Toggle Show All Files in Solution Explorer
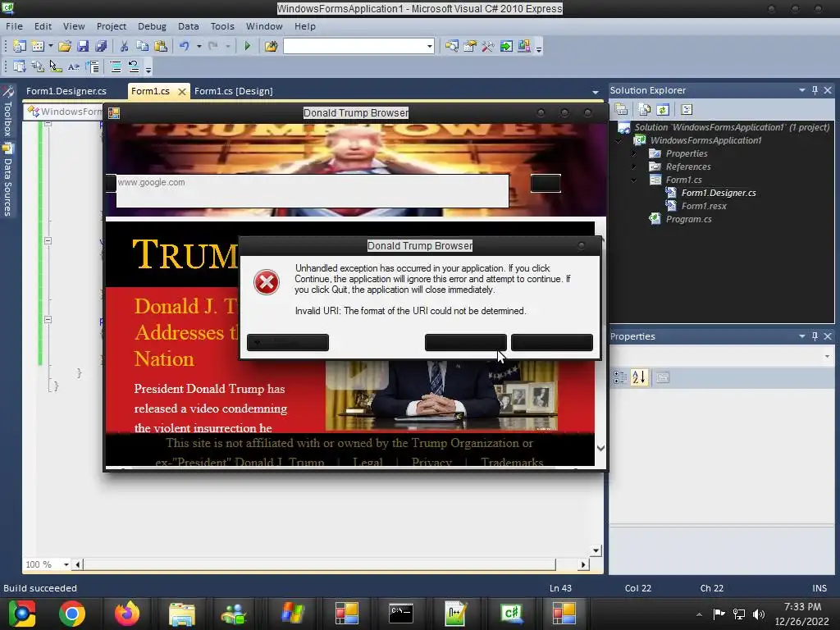This screenshot has height=630, width=840. click(x=645, y=109)
